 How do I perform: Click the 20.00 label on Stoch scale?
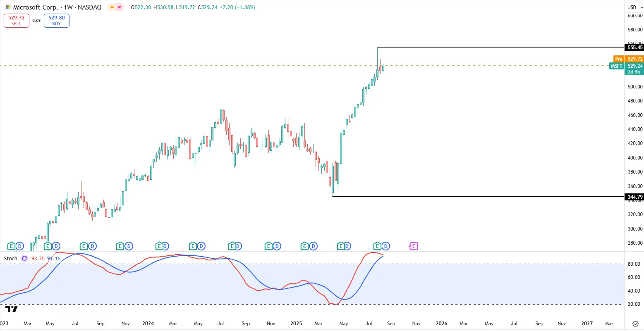[635, 304]
